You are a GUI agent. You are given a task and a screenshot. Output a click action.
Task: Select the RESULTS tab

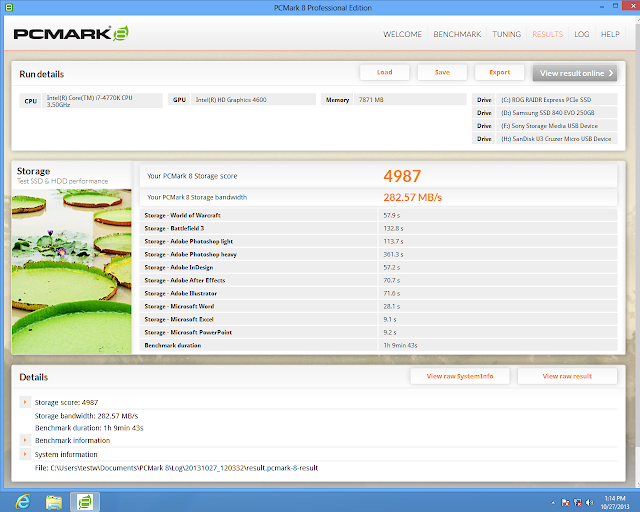(x=547, y=34)
